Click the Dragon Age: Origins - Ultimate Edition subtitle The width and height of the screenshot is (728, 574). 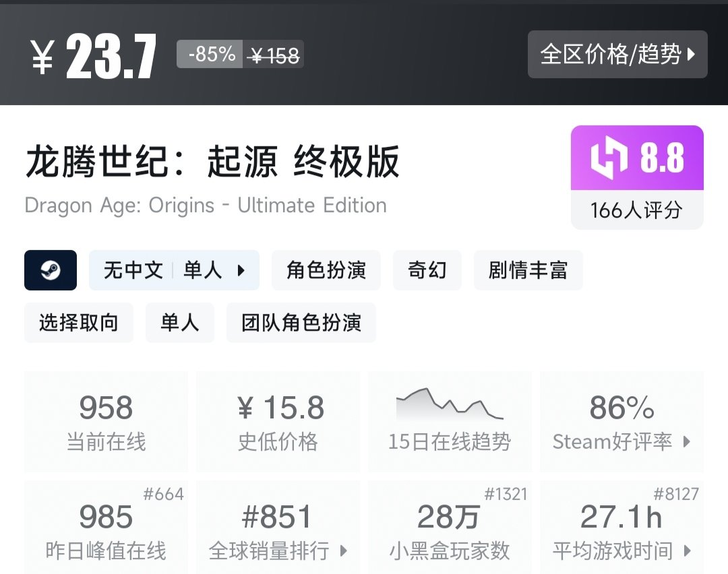(x=206, y=205)
